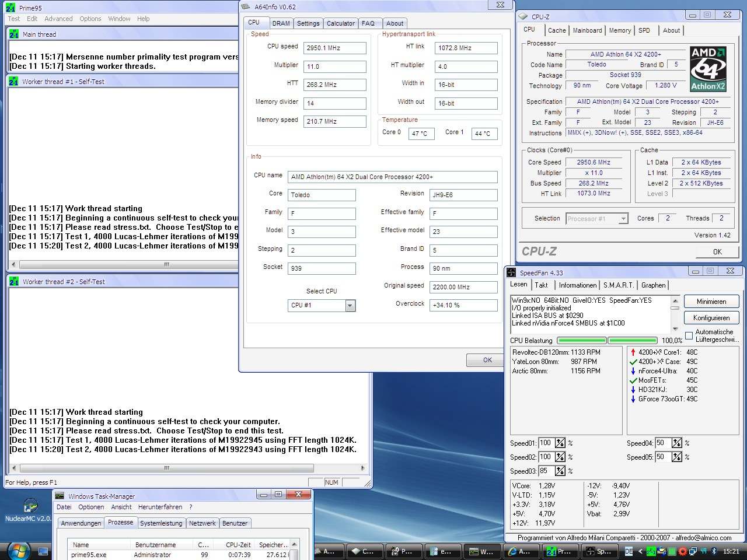747x560 pixels.
Task: Click the taskbar button labeled W...
Action: coord(481,551)
